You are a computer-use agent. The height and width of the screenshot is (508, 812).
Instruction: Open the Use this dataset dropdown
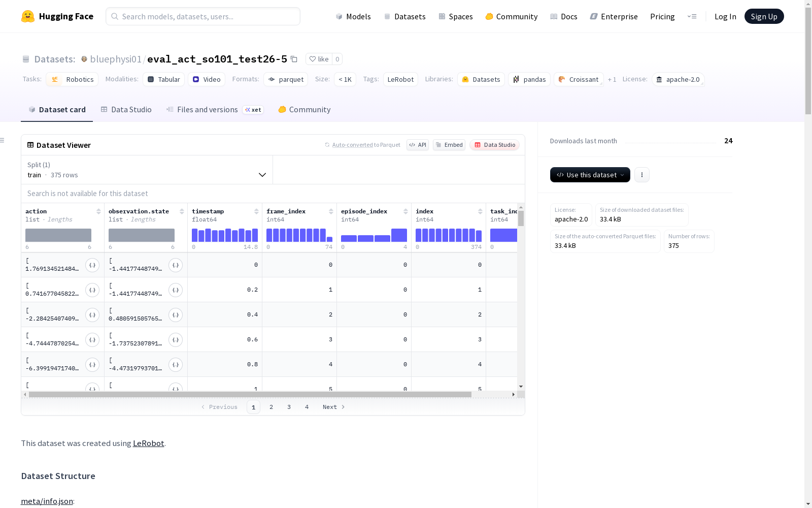tap(590, 175)
